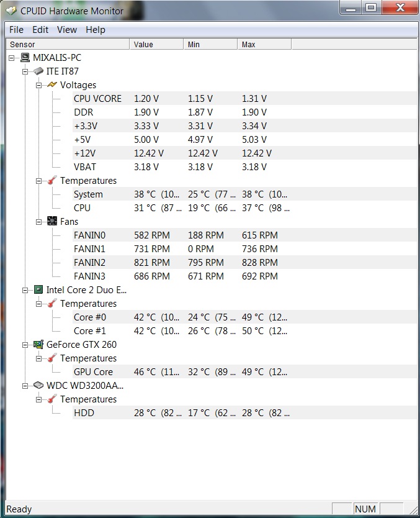Maximize the Hardware Monitor window
Image resolution: width=420 pixels, height=518 pixels.
pyautogui.click(x=371, y=8)
